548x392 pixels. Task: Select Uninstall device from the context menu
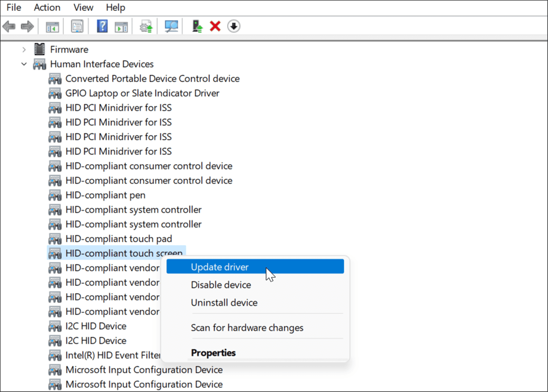[224, 302]
